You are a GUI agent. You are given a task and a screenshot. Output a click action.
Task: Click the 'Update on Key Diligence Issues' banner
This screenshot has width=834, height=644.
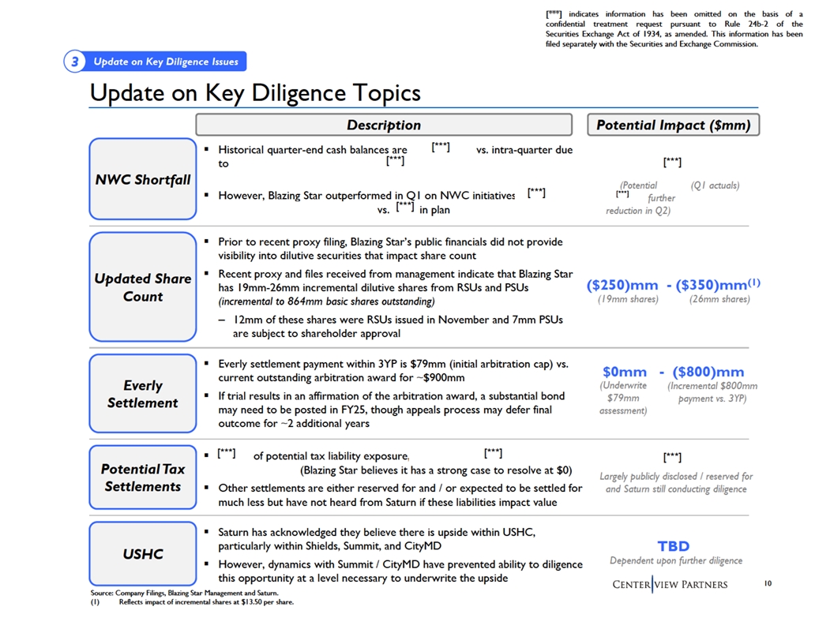pyautogui.click(x=166, y=62)
